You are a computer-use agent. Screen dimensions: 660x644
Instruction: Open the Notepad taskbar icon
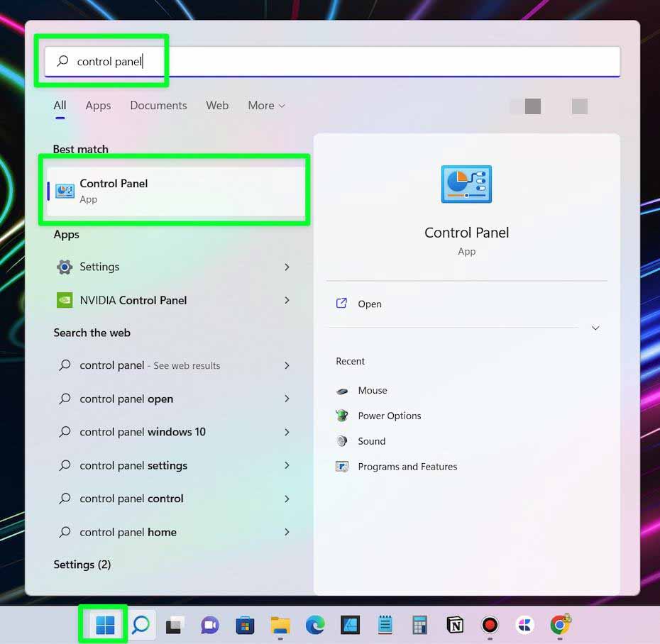[385, 625]
